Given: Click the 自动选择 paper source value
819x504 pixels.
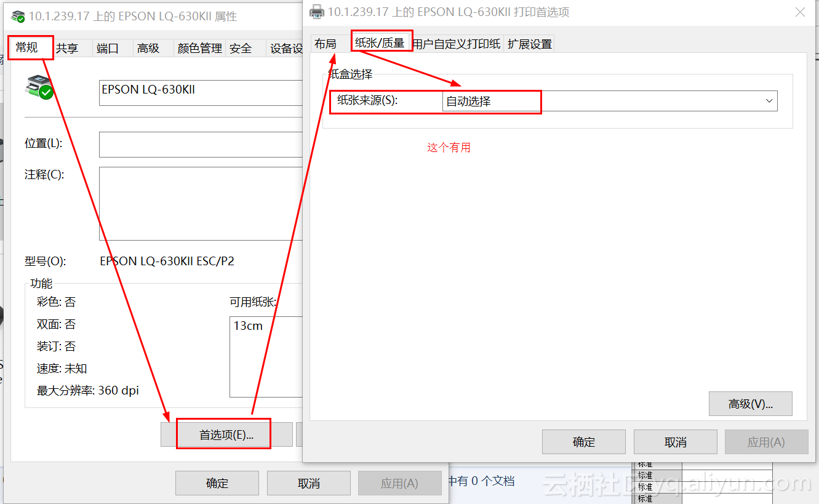Looking at the screenshot, I should coord(468,102).
